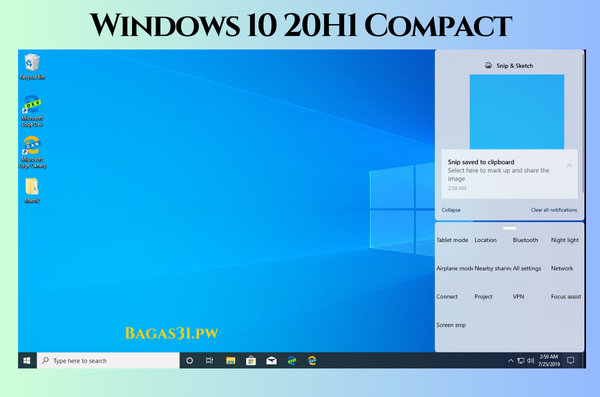The height and width of the screenshot is (397, 600).
Task: Click the Cortana circle icon in the taskbar
Action: click(189, 361)
